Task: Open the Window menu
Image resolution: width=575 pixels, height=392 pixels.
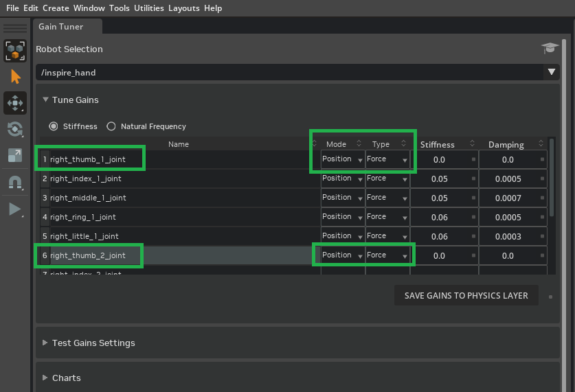Action: click(x=89, y=8)
